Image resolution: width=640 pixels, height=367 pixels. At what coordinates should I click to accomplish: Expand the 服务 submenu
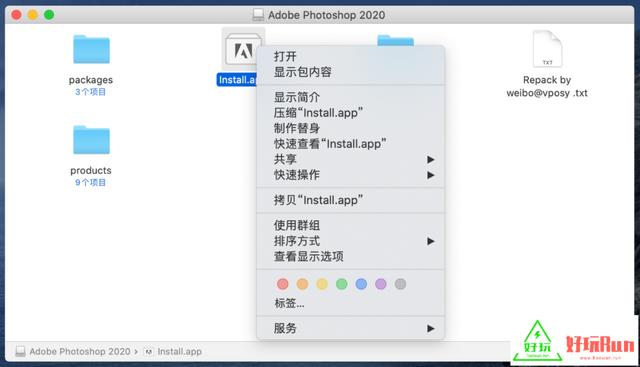tap(350, 328)
